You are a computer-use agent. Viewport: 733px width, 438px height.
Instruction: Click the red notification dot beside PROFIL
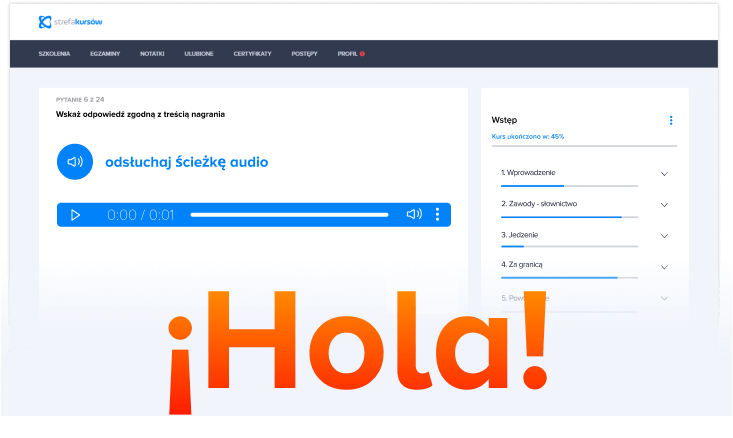(362, 53)
